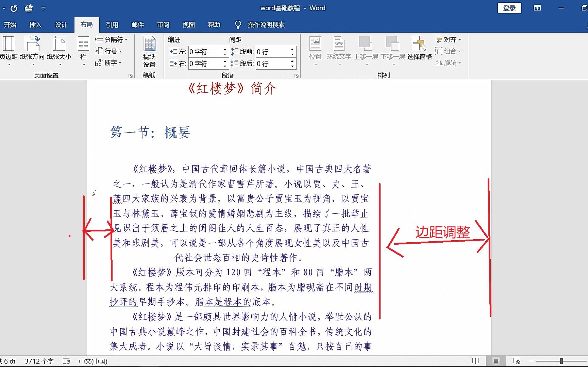Open the 引用 (References) tab
Screen dimensions: 588x367
pos(112,25)
